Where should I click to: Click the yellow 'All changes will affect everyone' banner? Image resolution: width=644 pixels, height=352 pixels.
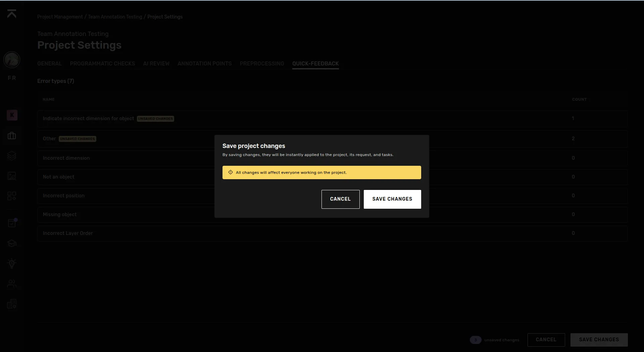coord(321,172)
